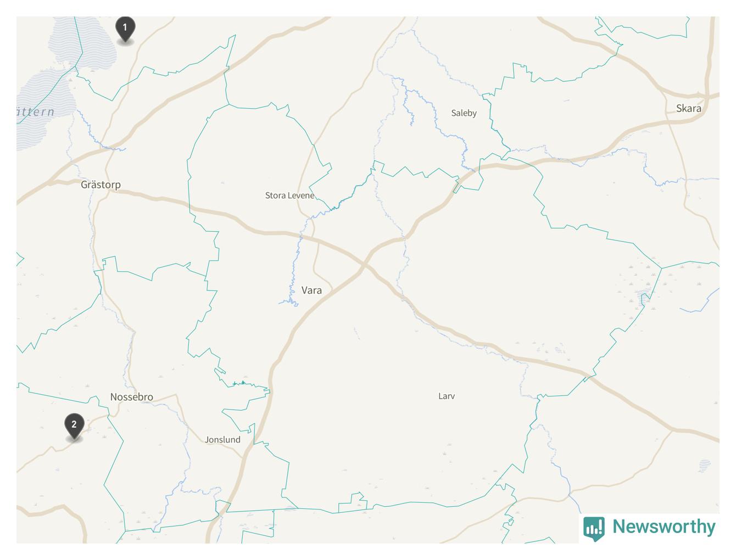Screen dimensions: 736x560
Task: Click the Nossebro place label
Action: [x=132, y=397]
